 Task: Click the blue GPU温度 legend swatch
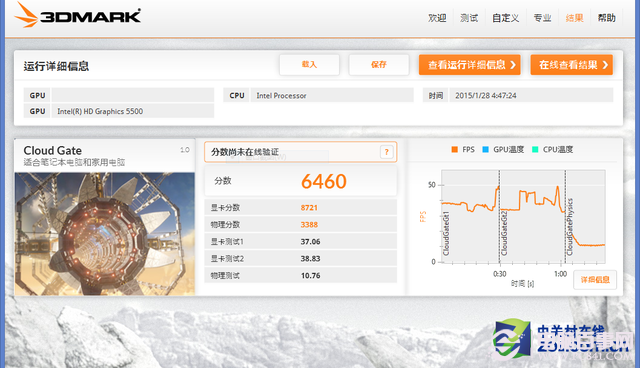[x=485, y=149]
